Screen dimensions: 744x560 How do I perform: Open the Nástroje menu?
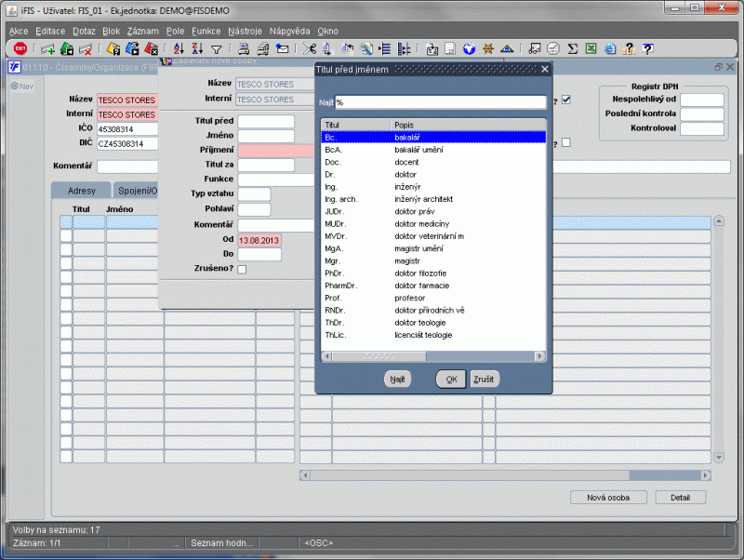(x=245, y=32)
